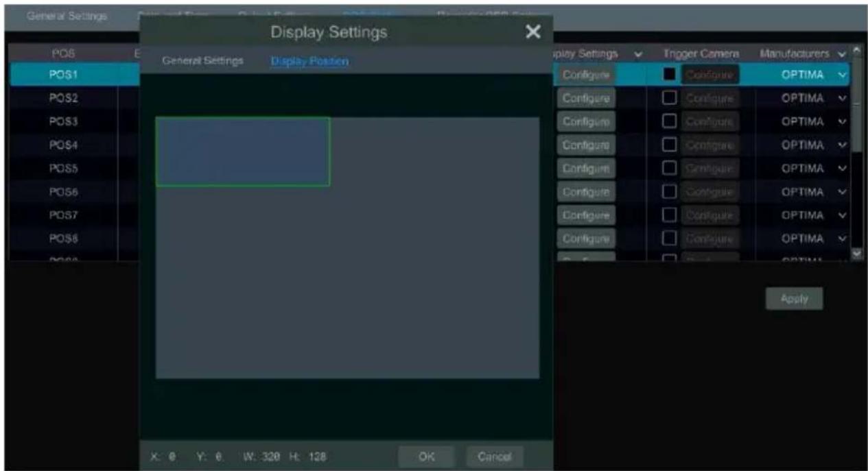
Task: Check the Trigger Camera box for POS7
Action: click(x=669, y=215)
